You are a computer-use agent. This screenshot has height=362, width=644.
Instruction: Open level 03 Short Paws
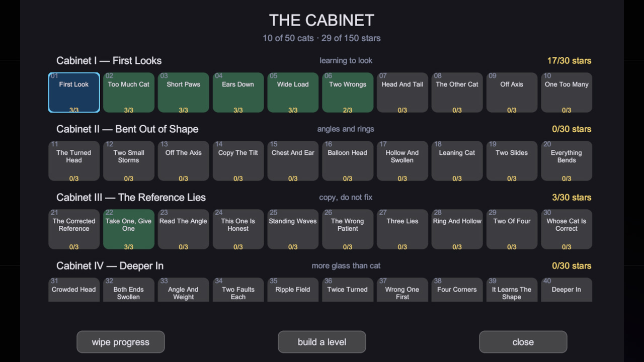(x=184, y=93)
